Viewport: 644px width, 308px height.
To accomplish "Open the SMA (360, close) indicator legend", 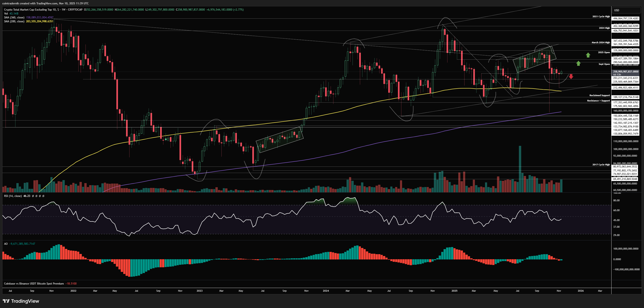I will tap(14, 17).
